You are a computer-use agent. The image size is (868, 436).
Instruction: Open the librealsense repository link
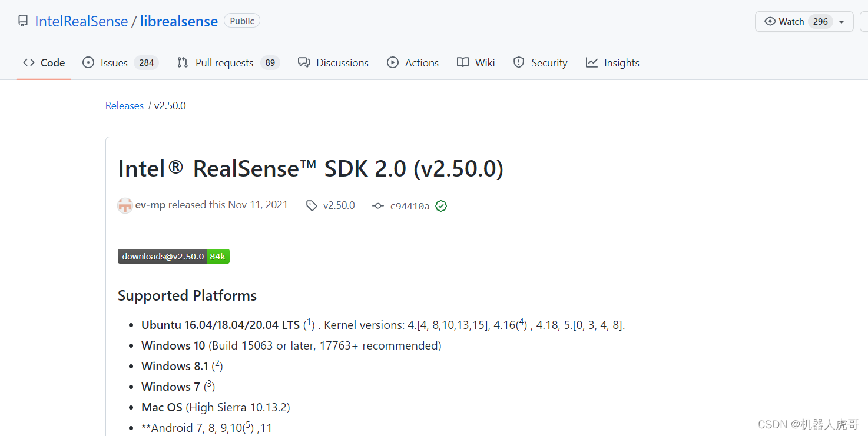[179, 21]
